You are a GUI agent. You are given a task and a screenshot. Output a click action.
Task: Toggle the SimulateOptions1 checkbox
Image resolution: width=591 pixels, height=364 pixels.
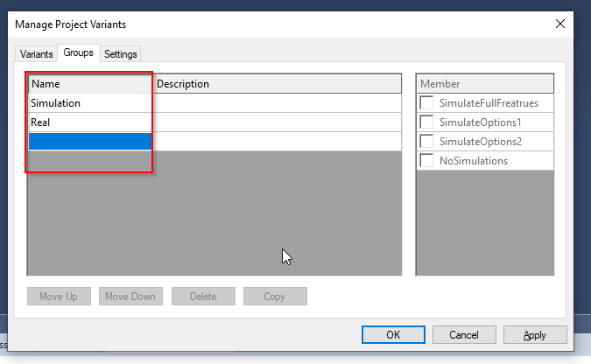click(426, 122)
